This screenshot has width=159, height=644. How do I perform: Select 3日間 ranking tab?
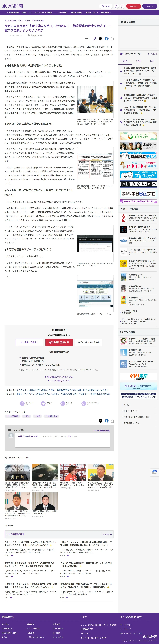[x=125, y=61]
